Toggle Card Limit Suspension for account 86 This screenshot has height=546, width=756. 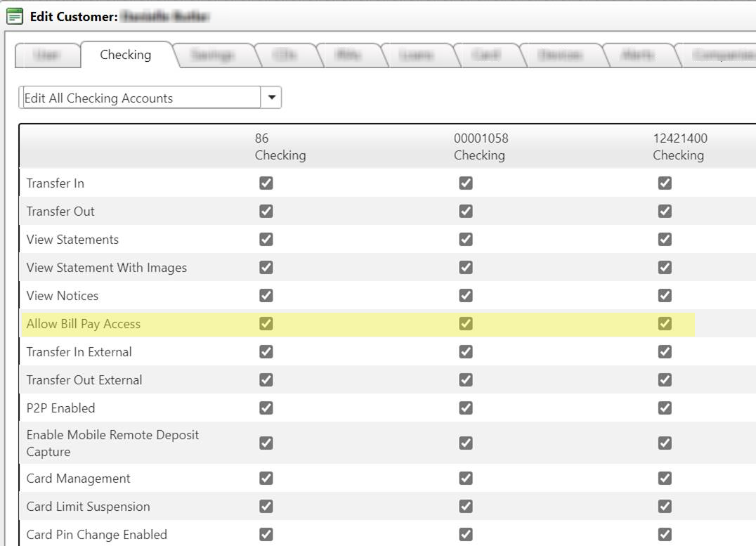pyautogui.click(x=266, y=506)
